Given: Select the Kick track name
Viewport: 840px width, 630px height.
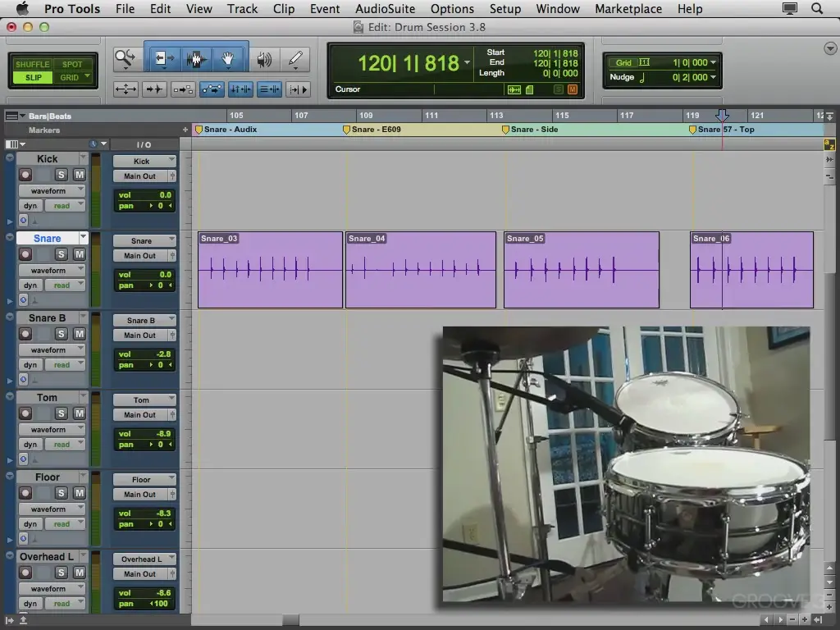Looking at the screenshot, I should pos(47,158).
